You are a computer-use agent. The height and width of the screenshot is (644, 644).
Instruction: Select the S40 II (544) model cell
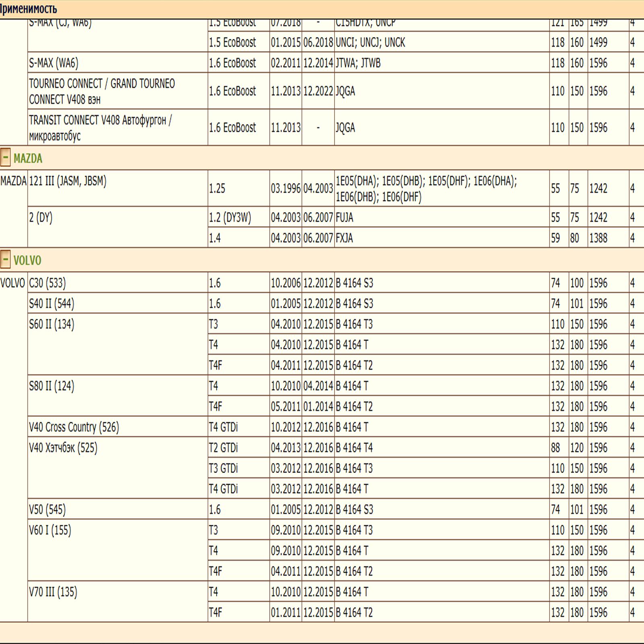(x=52, y=303)
